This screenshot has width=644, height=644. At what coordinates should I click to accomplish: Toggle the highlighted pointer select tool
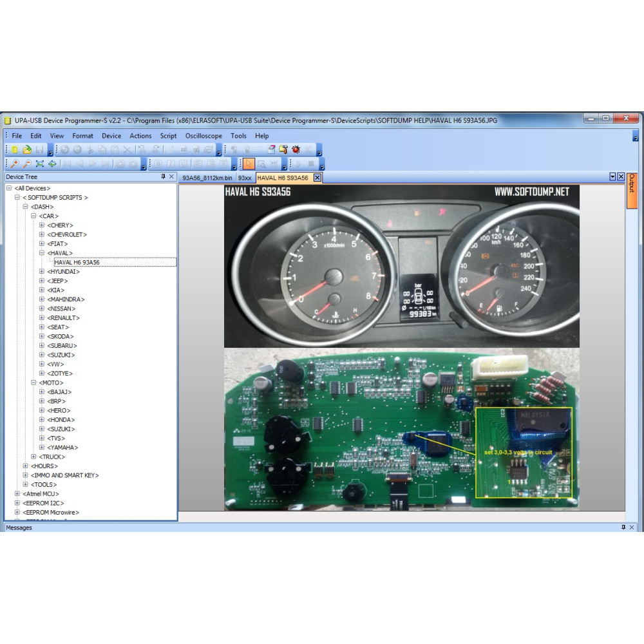click(249, 164)
